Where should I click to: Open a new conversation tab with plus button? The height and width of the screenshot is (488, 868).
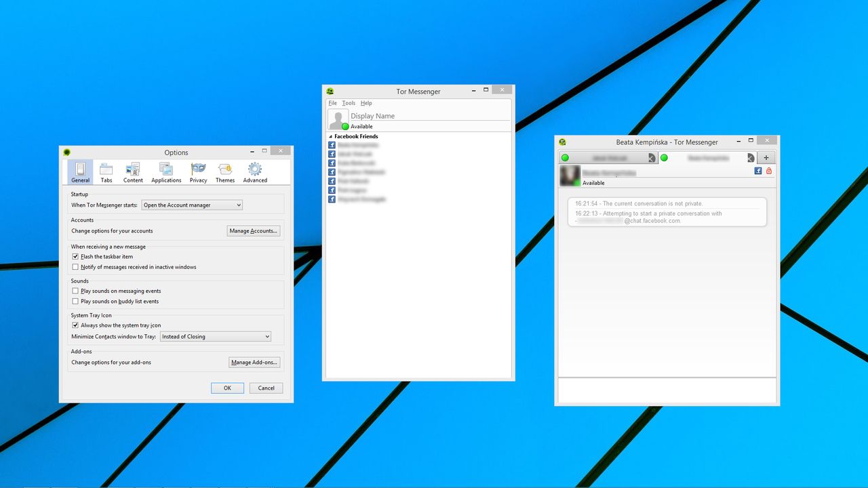tap(766, 158)
